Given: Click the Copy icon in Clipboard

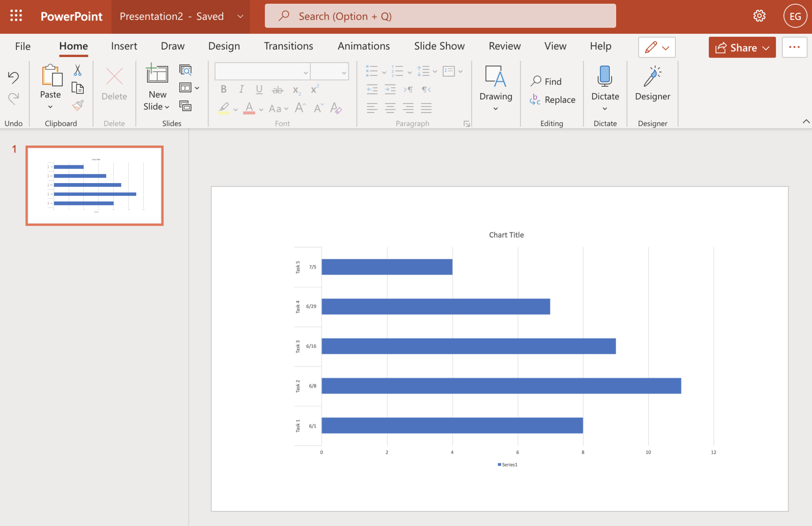Looking at the screenshot, I should click(77, 88).
